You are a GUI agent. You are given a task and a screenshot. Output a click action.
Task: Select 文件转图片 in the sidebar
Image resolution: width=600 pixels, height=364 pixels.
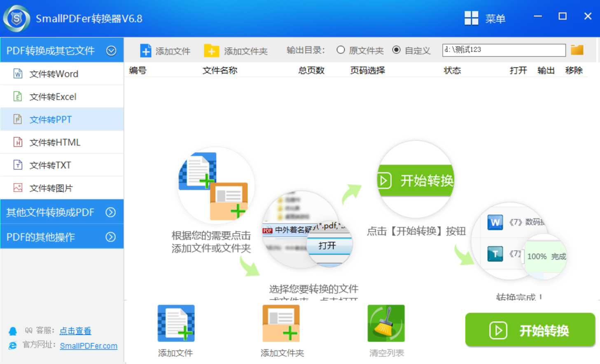62,188
